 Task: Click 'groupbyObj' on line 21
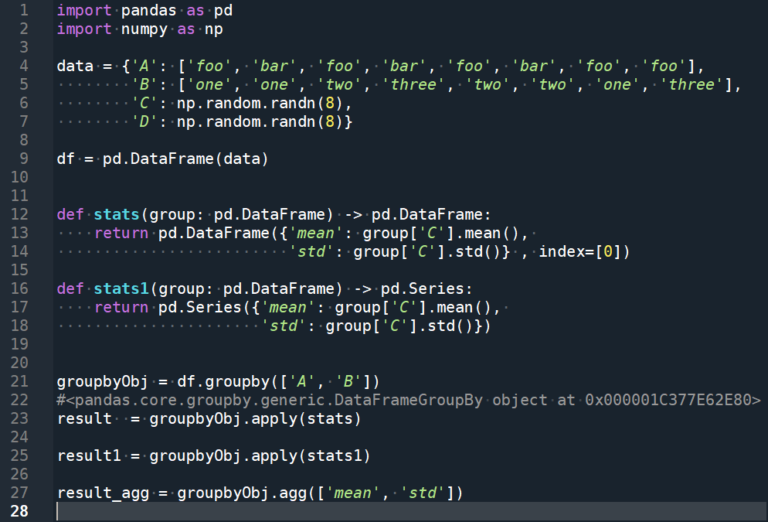tap(102, 382)
